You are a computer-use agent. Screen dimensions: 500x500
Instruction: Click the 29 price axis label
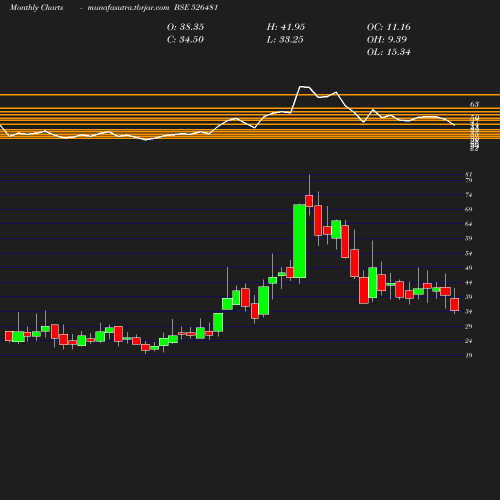click(469, 326)
